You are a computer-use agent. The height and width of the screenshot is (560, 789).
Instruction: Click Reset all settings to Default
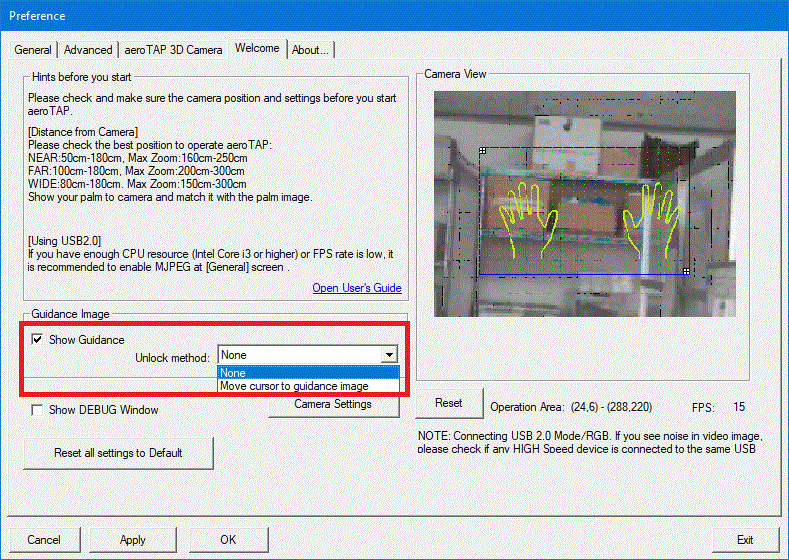(x=118, y=453)
